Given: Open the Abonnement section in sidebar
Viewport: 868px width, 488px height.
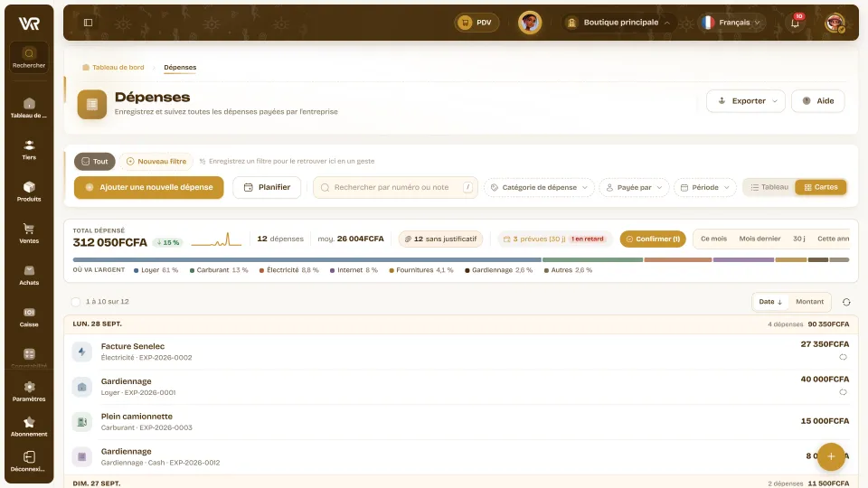Looking at the screenshot, I should click(29, 427).
